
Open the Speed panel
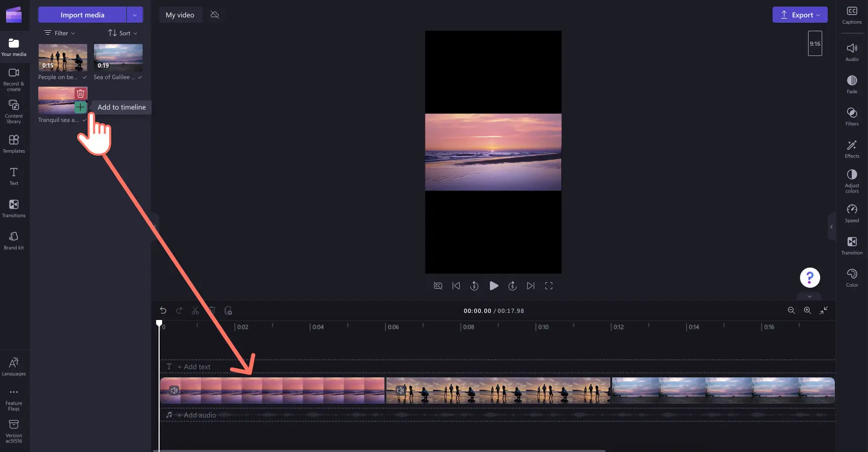tap(852, 213)
